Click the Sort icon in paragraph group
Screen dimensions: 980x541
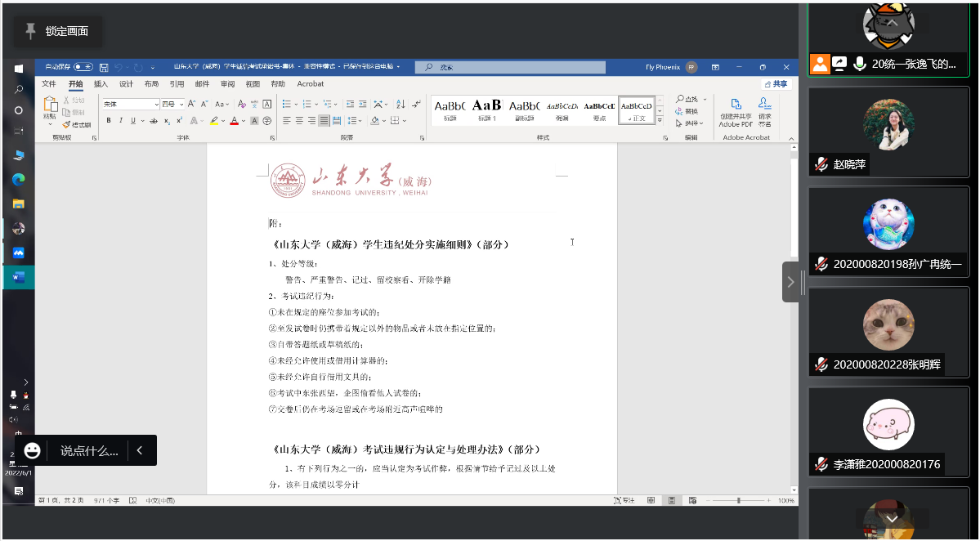coord(401,104)
